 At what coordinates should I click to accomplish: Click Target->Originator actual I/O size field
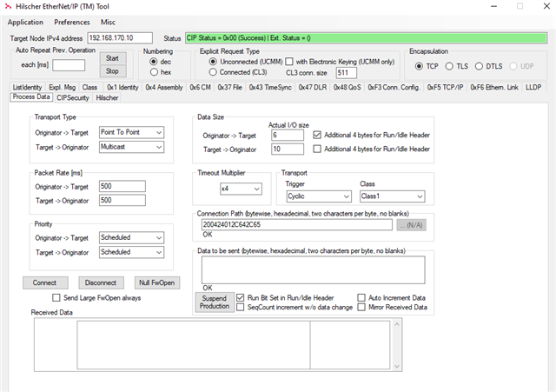click(x=288, y=149)
